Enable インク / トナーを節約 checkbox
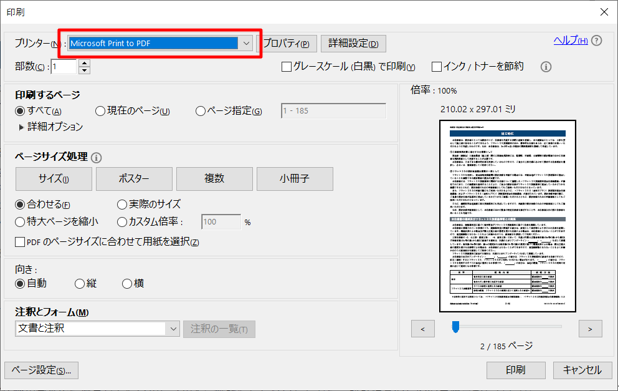This screenshot has height=391, width=619. [x=436, y=67]
